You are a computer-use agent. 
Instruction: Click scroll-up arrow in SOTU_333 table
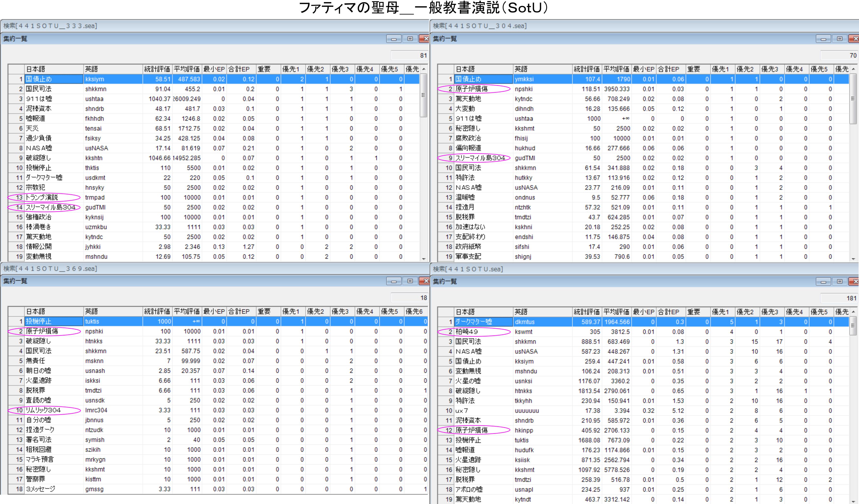pyautogui.click(x=424, y=69)
